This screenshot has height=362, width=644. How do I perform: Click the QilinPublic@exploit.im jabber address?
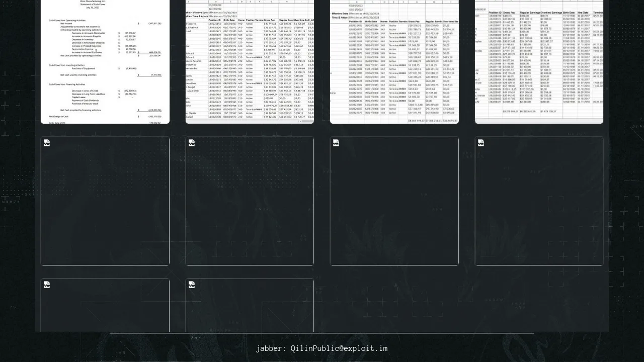point(339,348)
